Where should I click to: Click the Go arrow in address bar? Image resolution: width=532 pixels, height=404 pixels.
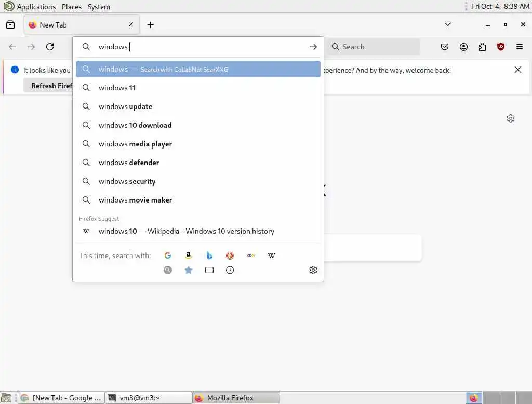tap(313, 47)
